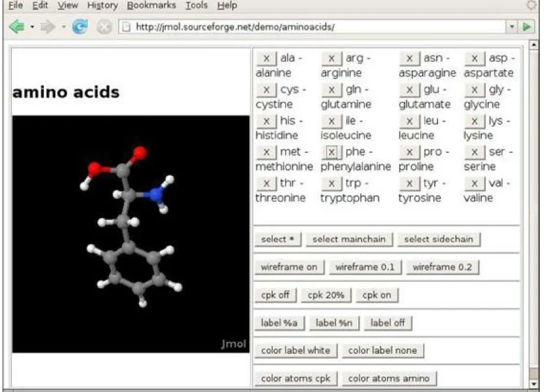The image size is (545, 392).
Task: Click the 'cpk 20%' button
Action: [326, 295]
